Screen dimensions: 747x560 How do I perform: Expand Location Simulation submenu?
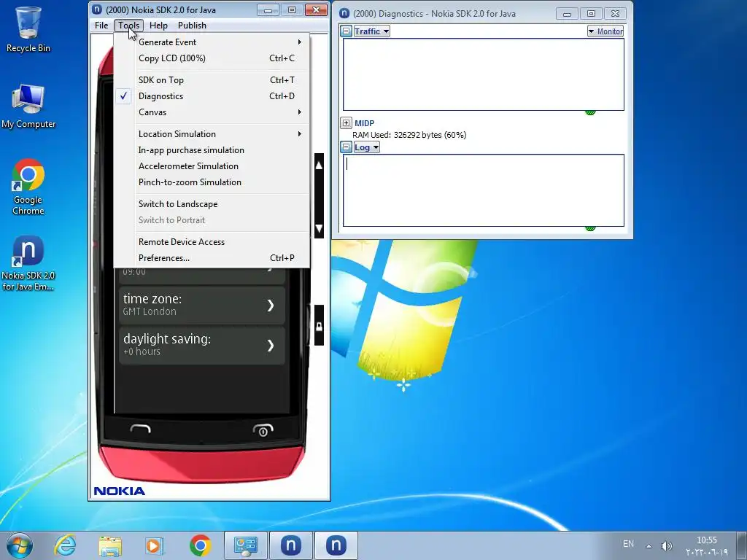click(x=212, y=134)
